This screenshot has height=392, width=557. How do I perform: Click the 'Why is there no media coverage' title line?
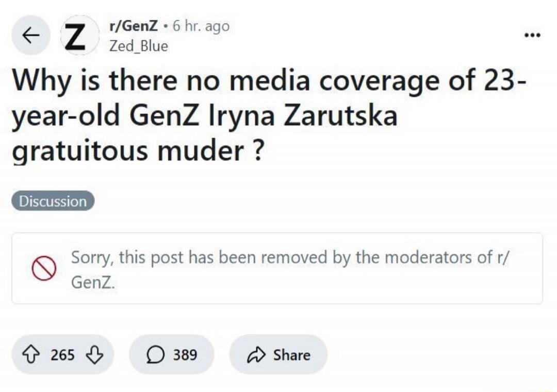point(270,81)
